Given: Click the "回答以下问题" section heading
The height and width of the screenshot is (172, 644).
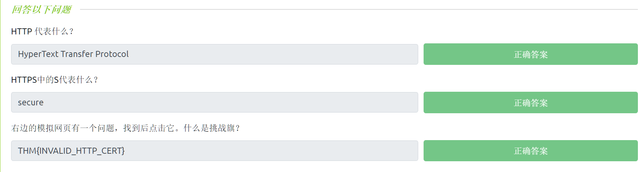Looking at the screenshot, I should click(42, 10).
